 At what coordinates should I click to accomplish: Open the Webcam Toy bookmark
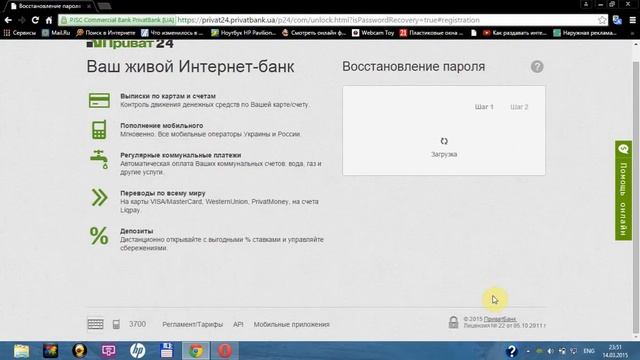pos(373,33)
